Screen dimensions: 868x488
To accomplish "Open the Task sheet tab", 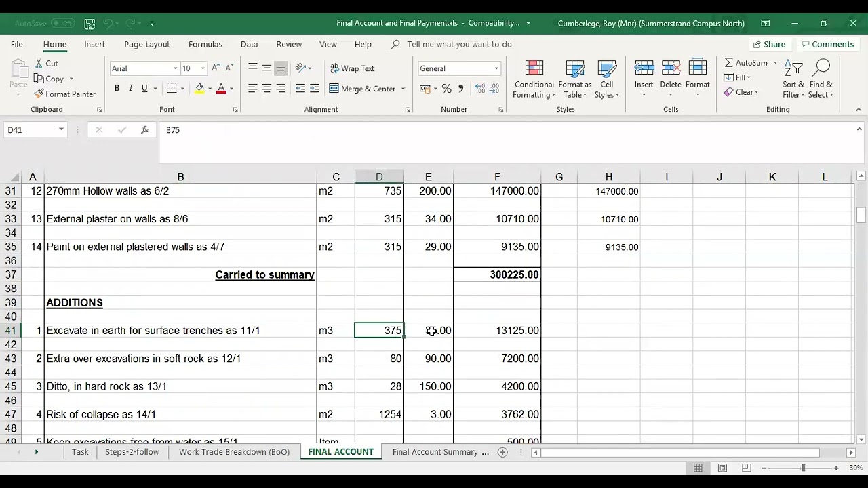I will [80, 452].
